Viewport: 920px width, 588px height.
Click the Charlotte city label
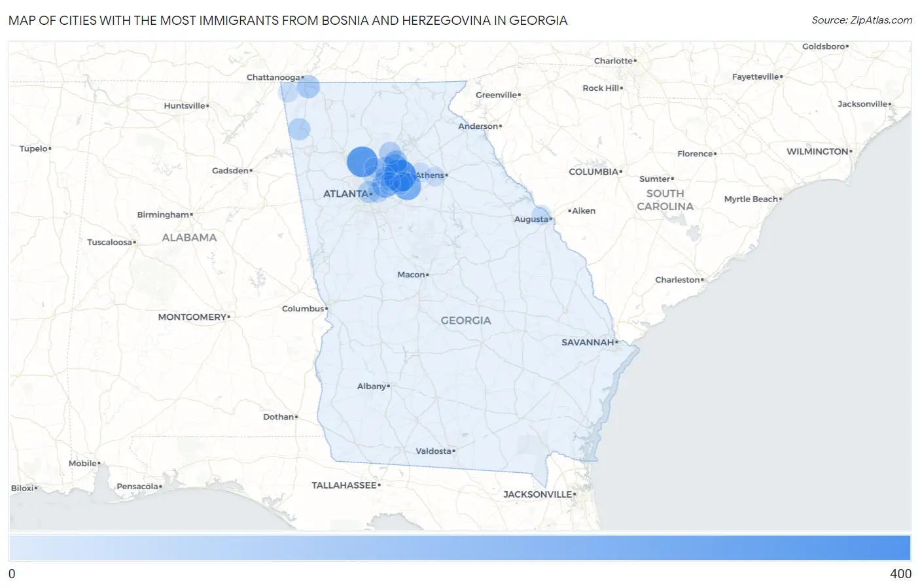pos(613,61)
